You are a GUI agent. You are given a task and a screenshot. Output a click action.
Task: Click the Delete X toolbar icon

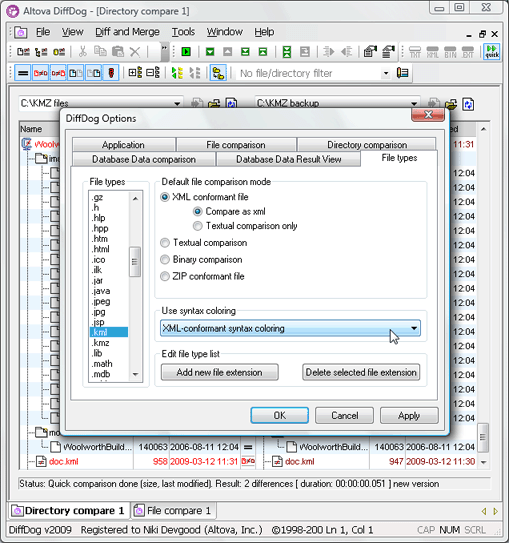coord(135,52)
